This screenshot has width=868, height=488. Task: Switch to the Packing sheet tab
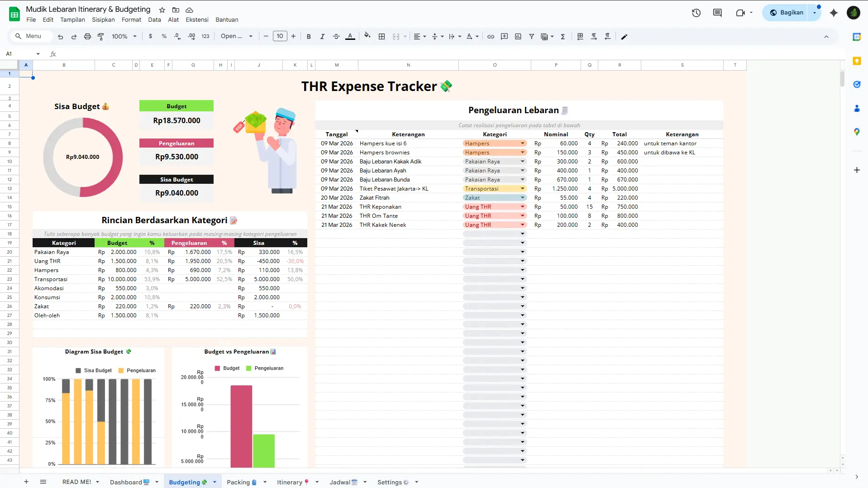(240, 482)
